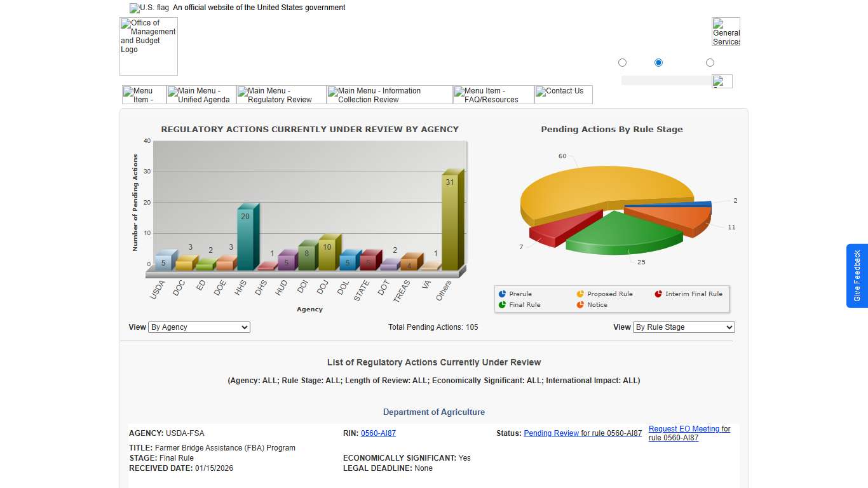Select the rightmost search radio button
This screenshot has width=868, height=488.
710,62
